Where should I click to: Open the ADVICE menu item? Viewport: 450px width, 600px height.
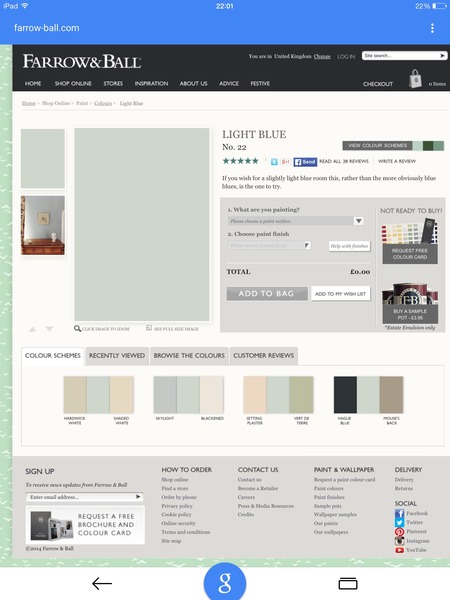(229, 83)
